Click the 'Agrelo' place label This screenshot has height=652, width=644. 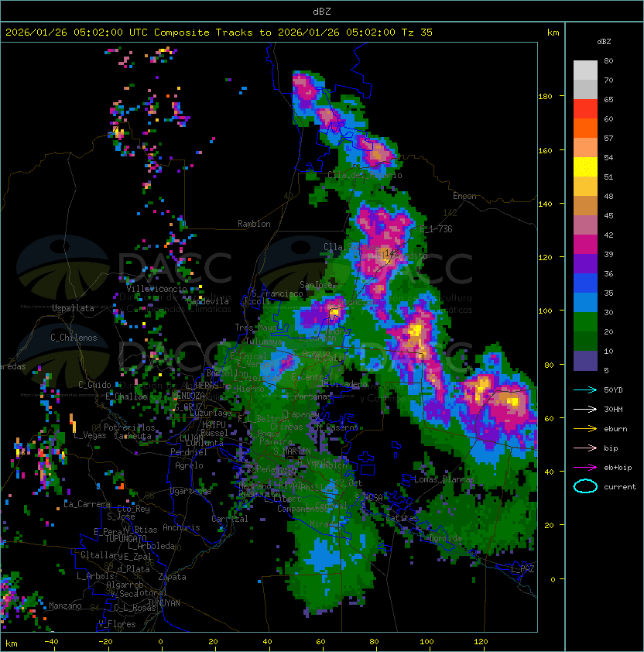tap(189, 465)
